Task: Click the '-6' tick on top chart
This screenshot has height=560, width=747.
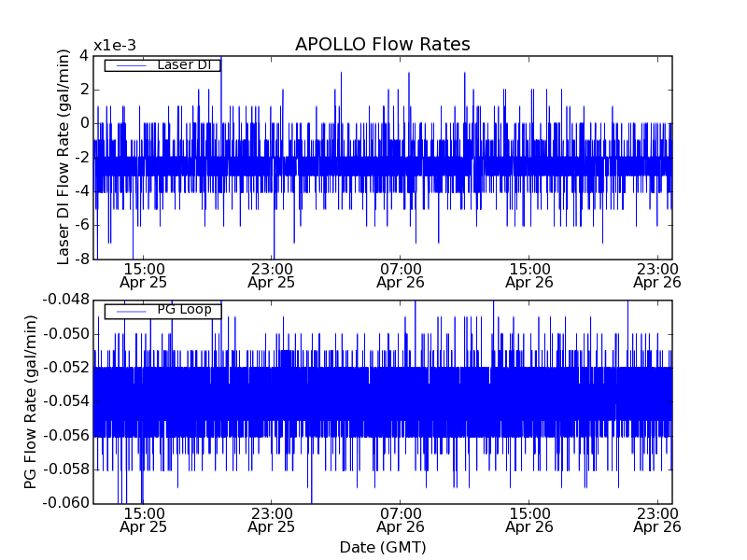Action: (81, 225)
